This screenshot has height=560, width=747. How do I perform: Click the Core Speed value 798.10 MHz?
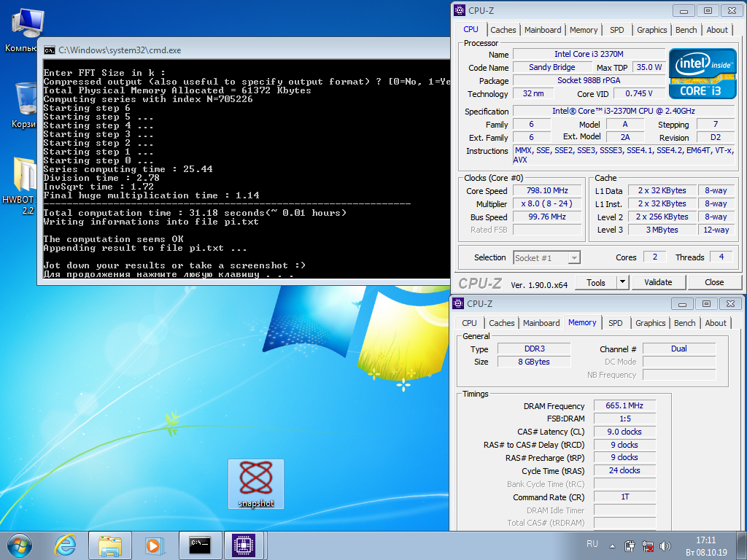[547, 190]
